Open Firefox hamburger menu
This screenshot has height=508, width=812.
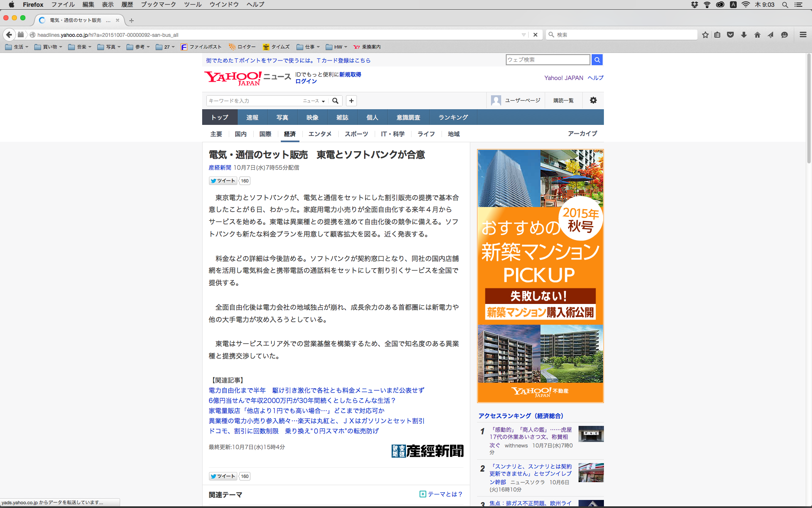pyautogui.click(x=803, y=35)
